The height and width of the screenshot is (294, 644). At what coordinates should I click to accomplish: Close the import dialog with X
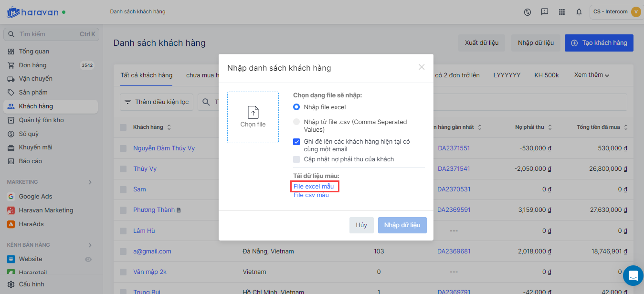point(422,67)
